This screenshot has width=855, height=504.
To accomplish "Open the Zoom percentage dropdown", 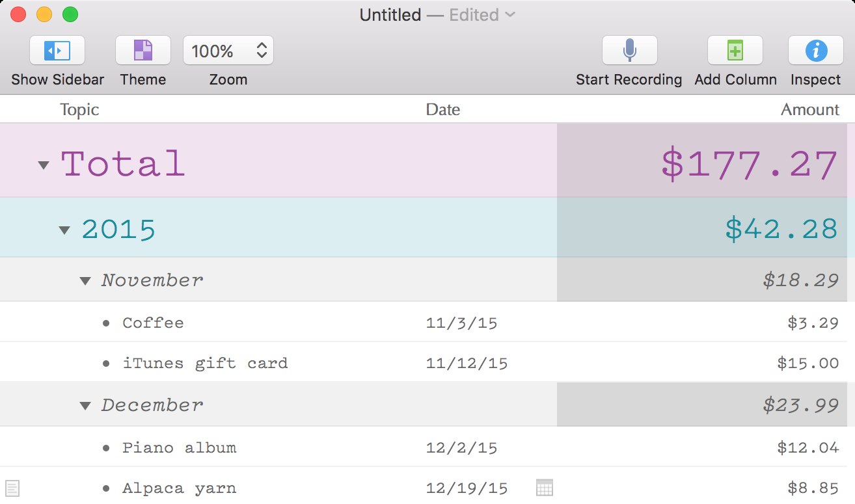I will [228, 51].
